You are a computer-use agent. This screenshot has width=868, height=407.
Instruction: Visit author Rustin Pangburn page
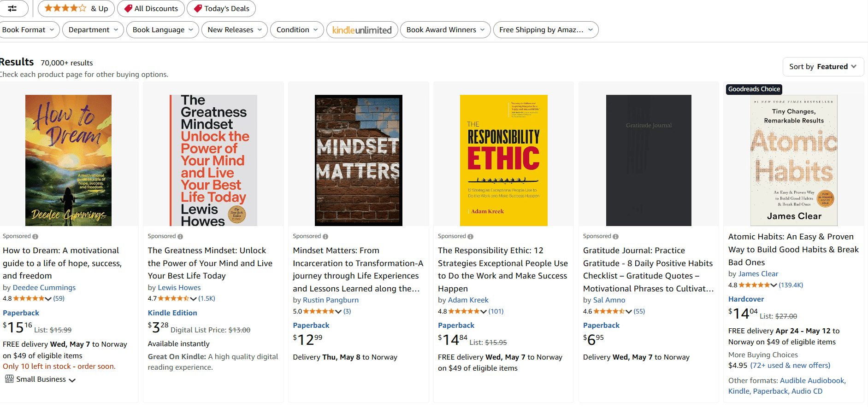pyautogui.click(x=331, y=300)
